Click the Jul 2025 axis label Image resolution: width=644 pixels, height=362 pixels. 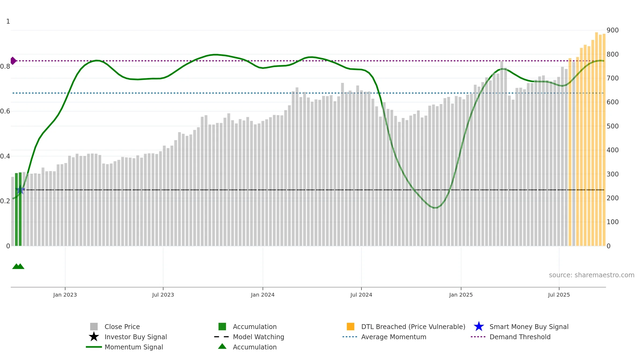click(x=559, y=295)
